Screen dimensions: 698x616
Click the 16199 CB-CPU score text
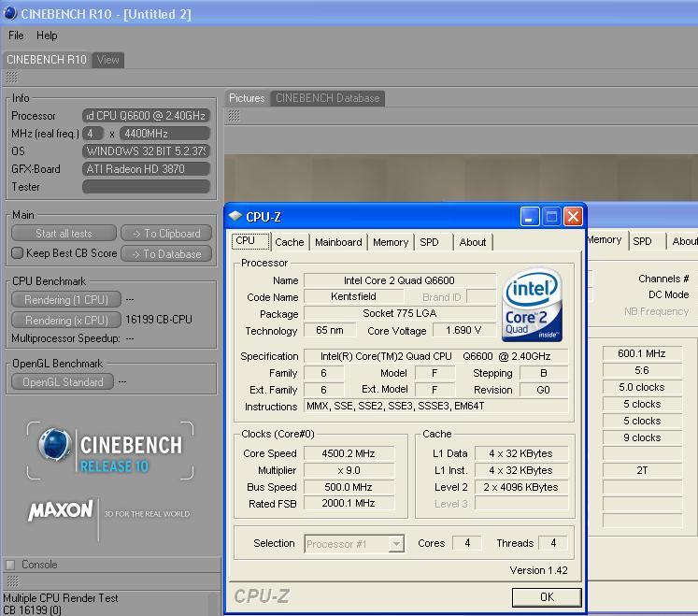click(159, 320)
